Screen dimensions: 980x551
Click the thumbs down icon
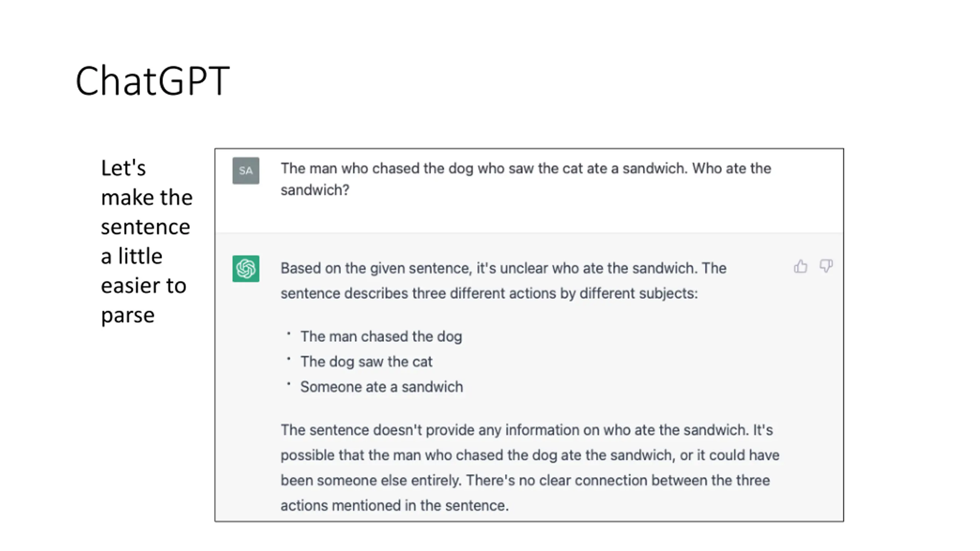coord(826,266)
